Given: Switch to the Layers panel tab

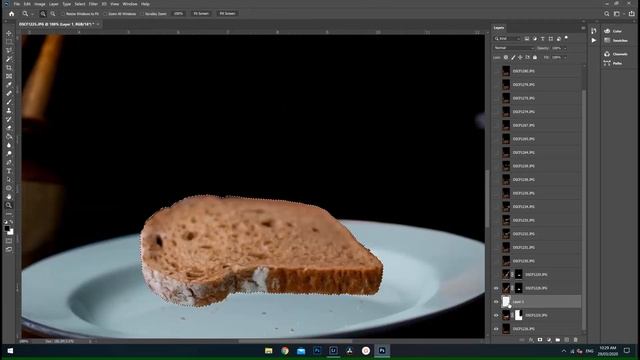Looking at the screenshot, I should click(499, 28).
